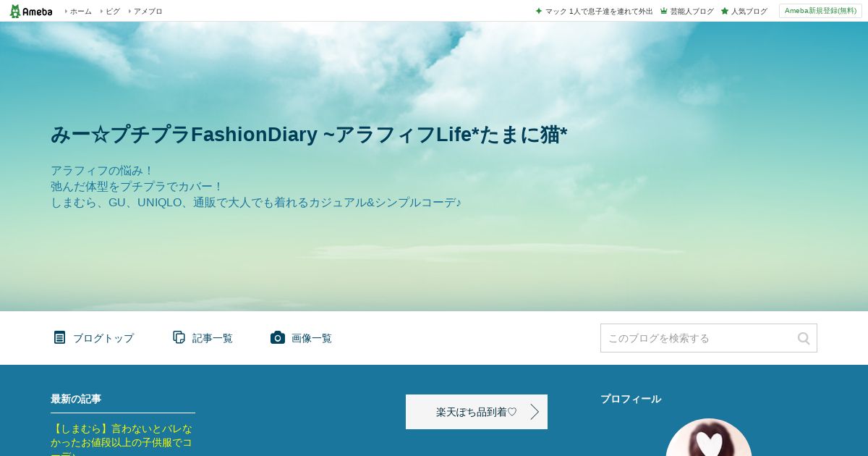Screen dimensions: 868x456
Task: Click the green sparkle icon beside マック
Action: tap(539, 11)
